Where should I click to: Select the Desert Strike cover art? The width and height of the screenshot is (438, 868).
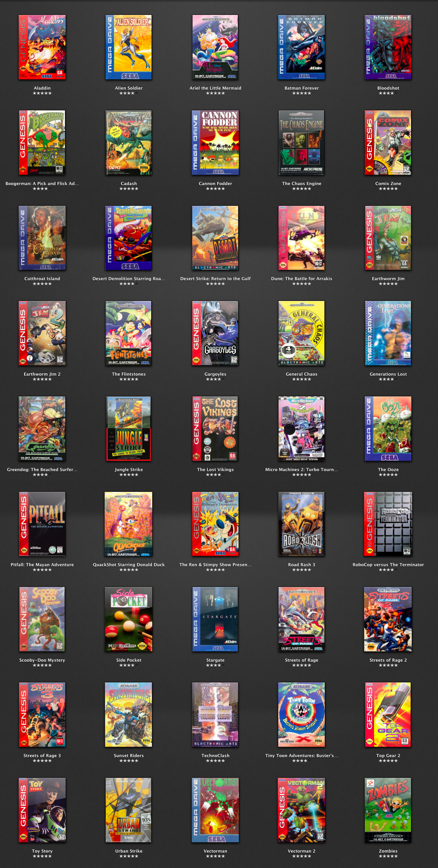click(215, 238)
